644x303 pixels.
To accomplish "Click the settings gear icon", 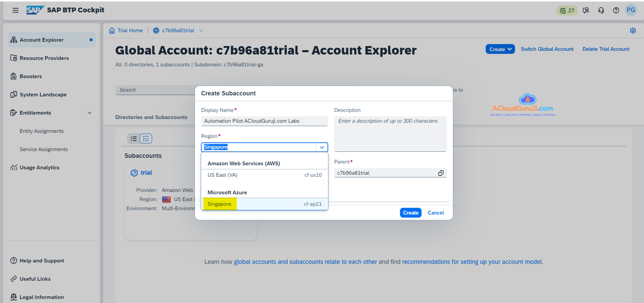I will coord(632,30).
